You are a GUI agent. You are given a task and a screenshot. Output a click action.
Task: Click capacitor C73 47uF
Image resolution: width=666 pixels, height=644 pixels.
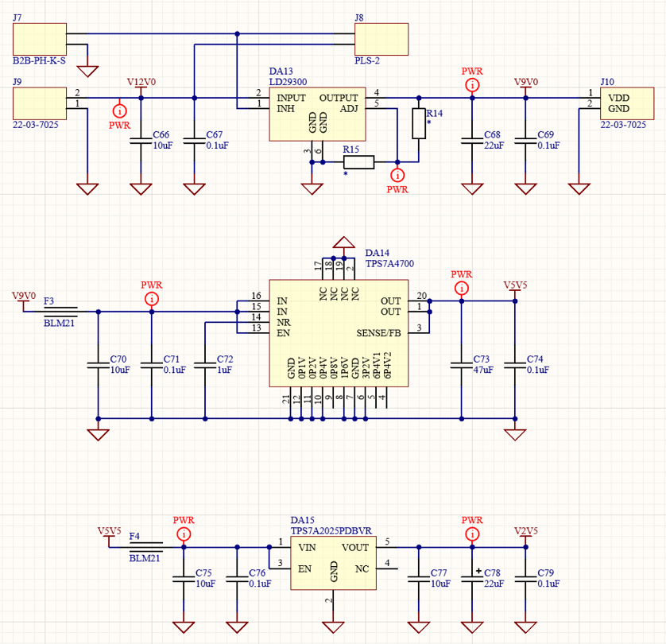(x=460, y=363)
